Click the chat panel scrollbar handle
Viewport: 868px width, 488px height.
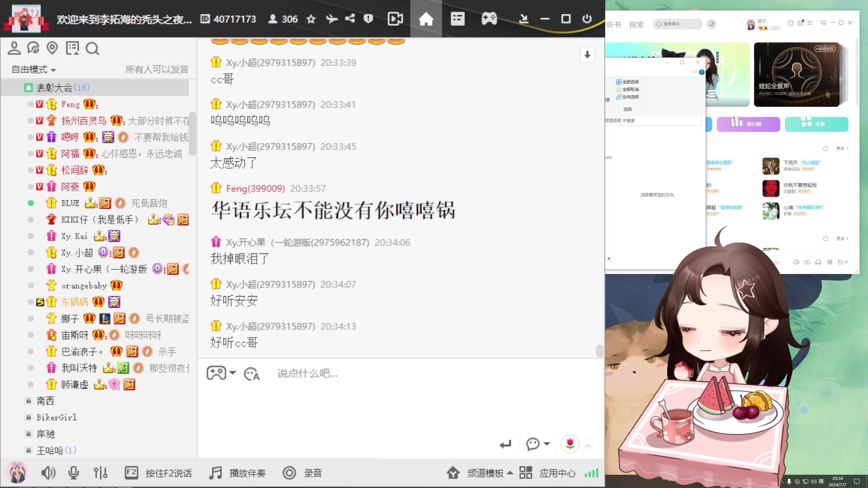(599, 351)
